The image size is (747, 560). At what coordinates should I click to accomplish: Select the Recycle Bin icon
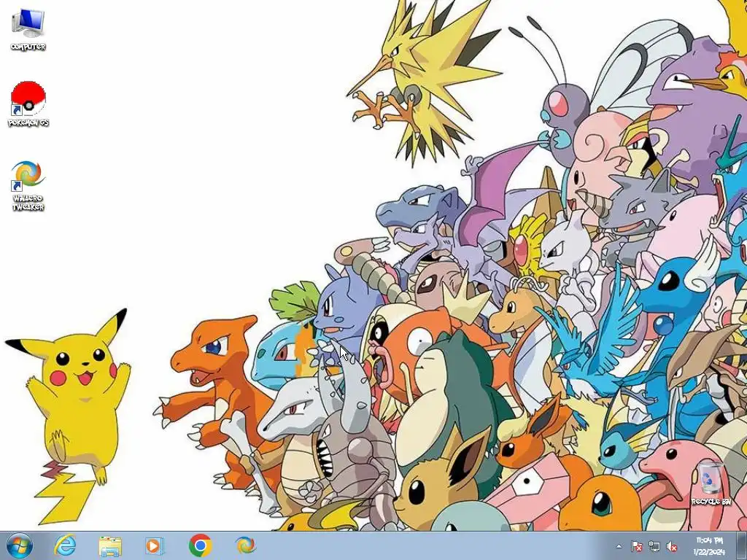[x=711, y=483]
